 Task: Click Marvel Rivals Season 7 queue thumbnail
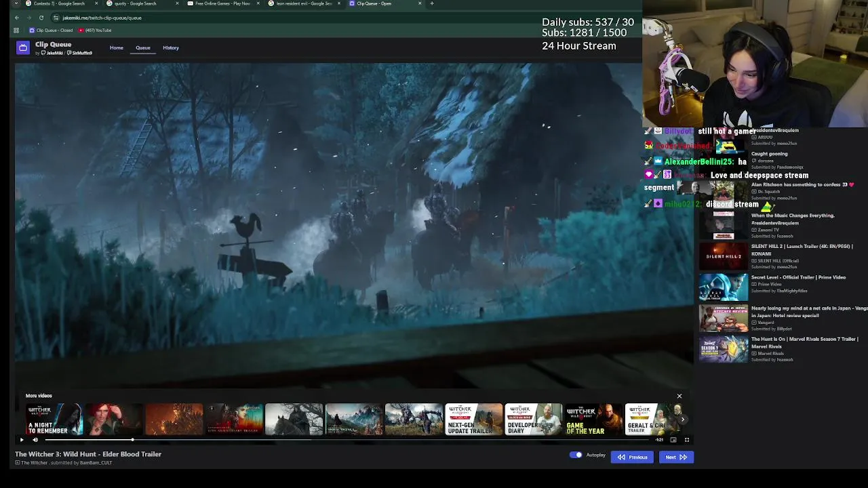coord(724,350)
